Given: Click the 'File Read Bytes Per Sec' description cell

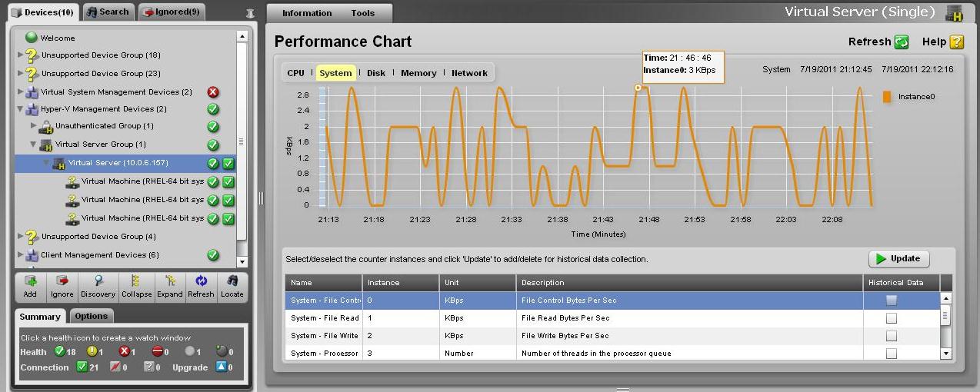Looking at the screenshot, I should coord(565,318).
